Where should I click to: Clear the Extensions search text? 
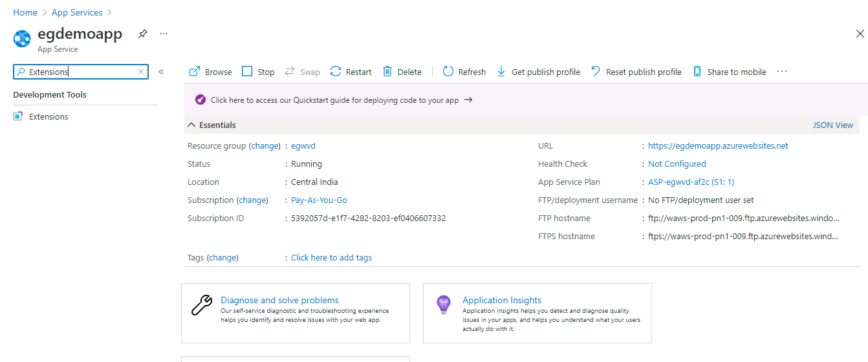141,72
